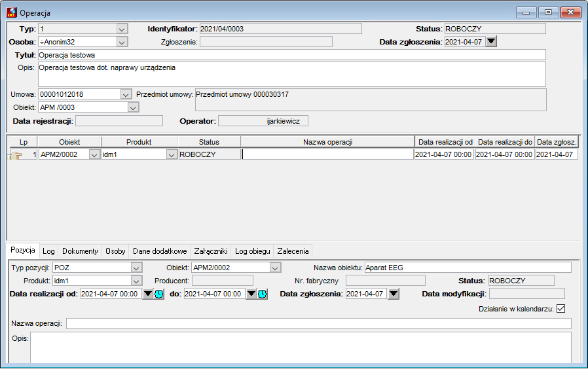The width and height of the screenshot is (588, 369).
Task: Expand the Osoba dropdown
Action: point(122,42)
